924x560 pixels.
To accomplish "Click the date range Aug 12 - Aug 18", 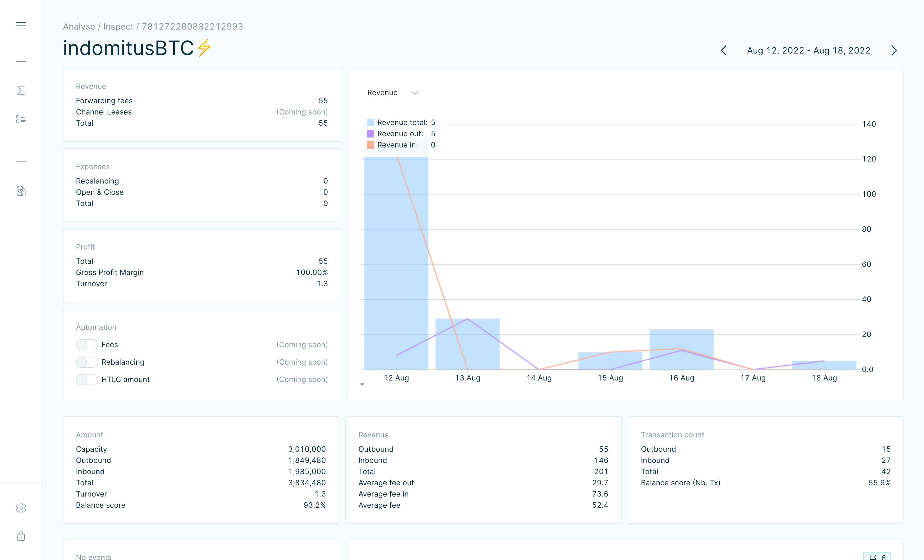I will pyautogui.click(x=809, y=51).
